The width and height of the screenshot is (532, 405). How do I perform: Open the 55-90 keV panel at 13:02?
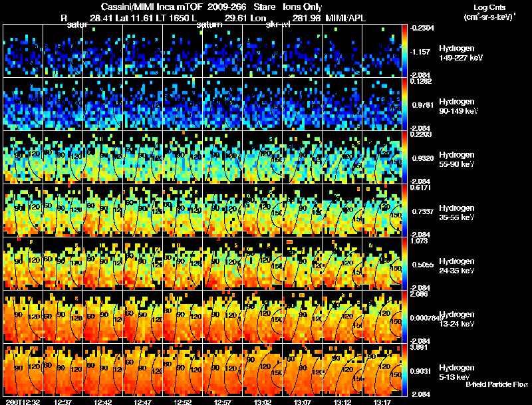click(x=262, y=158)
